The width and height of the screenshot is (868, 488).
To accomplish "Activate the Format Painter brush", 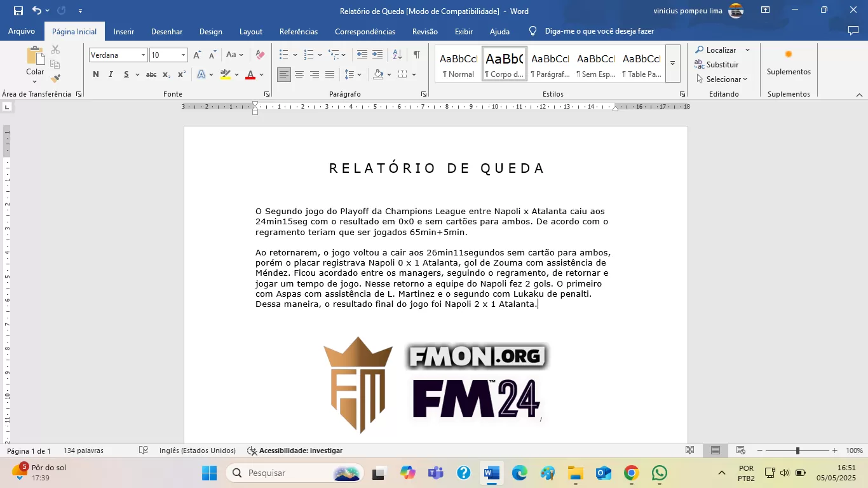I will click(55, 79).
